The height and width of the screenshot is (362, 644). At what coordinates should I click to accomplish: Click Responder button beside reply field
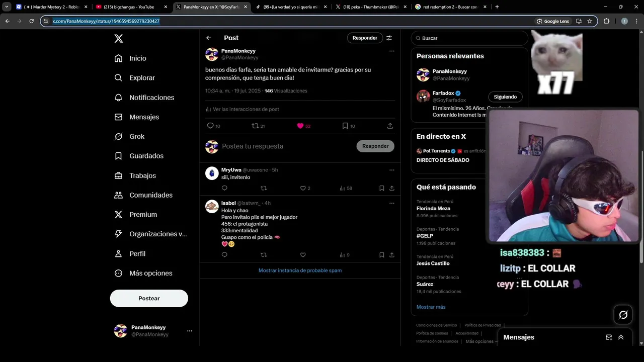pos(375,146)
